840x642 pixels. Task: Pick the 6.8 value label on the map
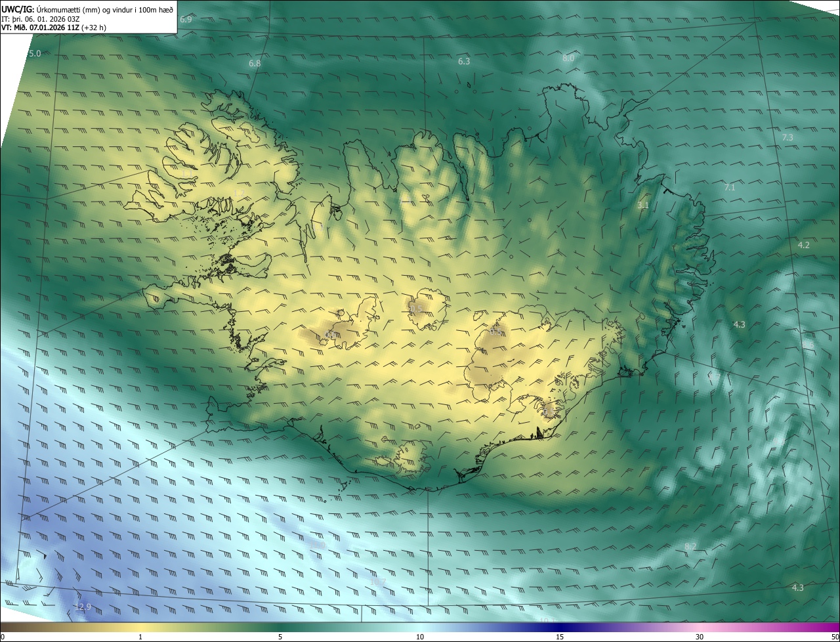click(x=255, y=64)
